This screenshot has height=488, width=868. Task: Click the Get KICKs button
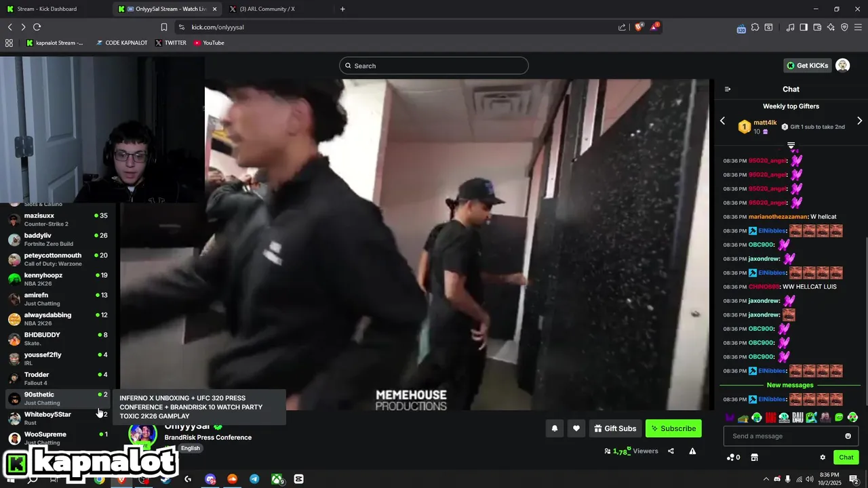pyautogui.click(x=807, y=66)
